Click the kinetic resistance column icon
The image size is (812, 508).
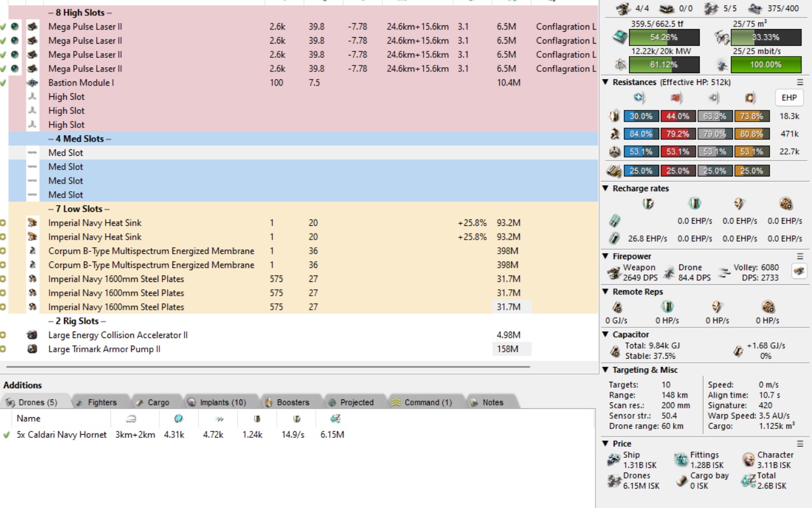714,98
